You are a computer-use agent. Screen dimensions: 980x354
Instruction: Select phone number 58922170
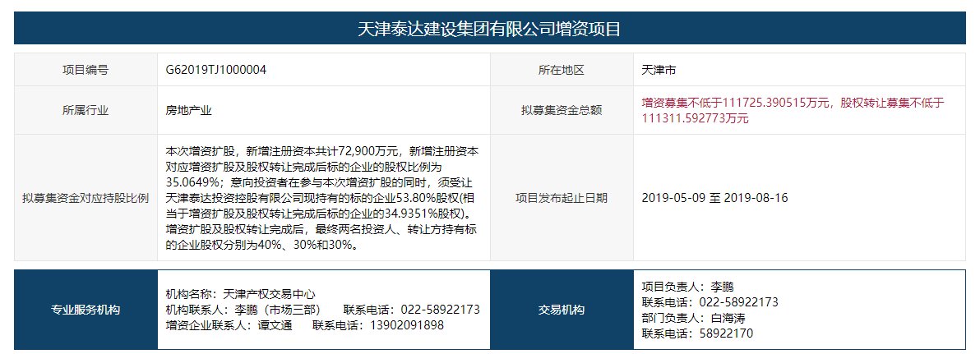coord(726,333)
